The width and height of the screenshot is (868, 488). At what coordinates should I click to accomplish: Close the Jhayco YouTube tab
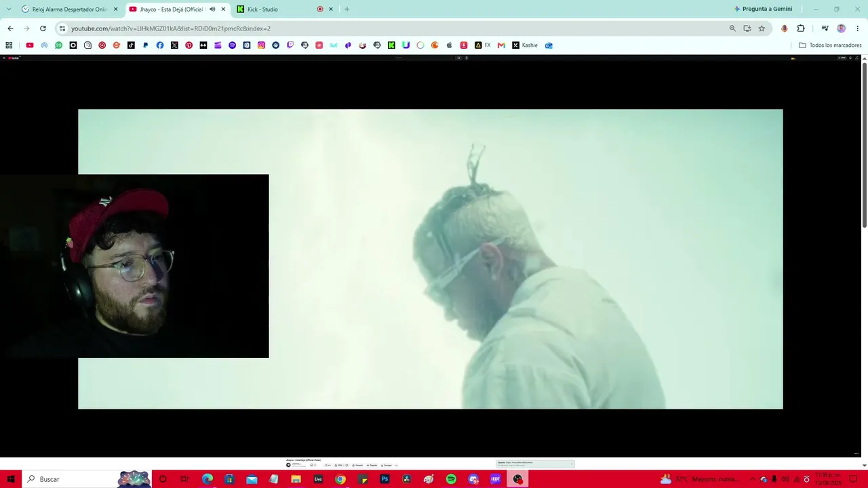click(x=223, y=9)
